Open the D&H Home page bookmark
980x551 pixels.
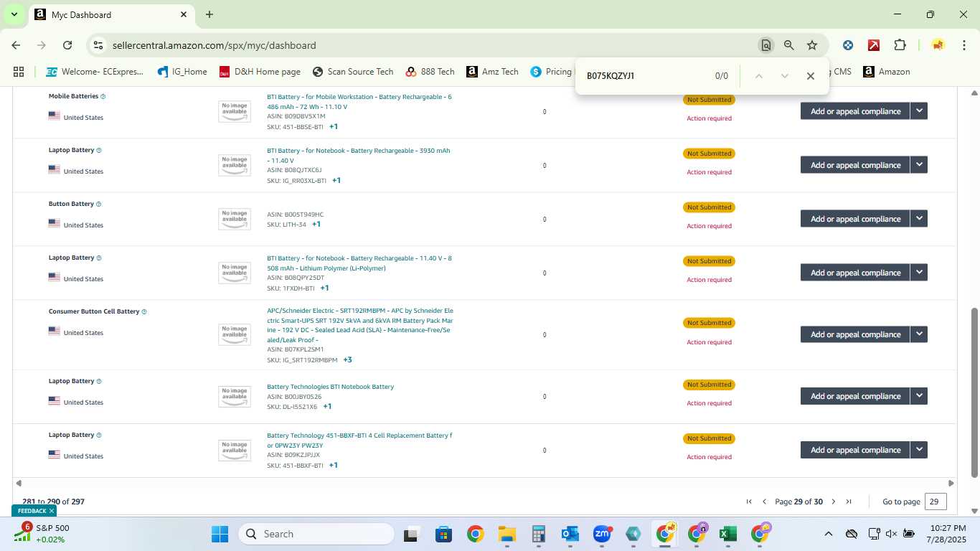coord(260,72)
